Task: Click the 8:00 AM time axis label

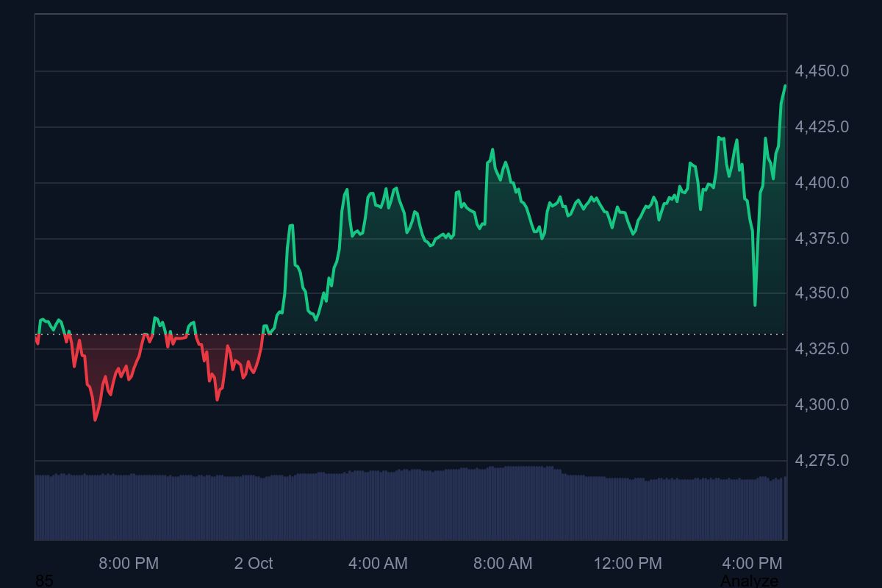Action: (503, 564)
